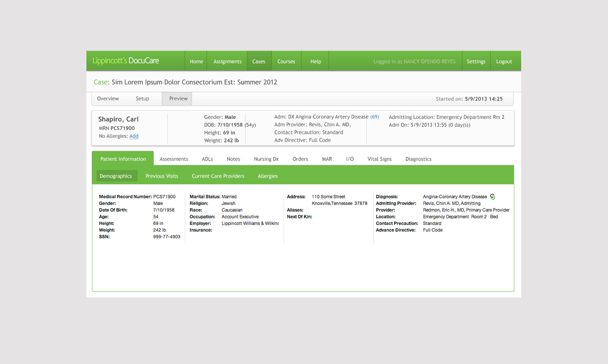This screenshot has width=608, height=364.
Task: Click Add next to No Allergies
Action: [133, 136]
